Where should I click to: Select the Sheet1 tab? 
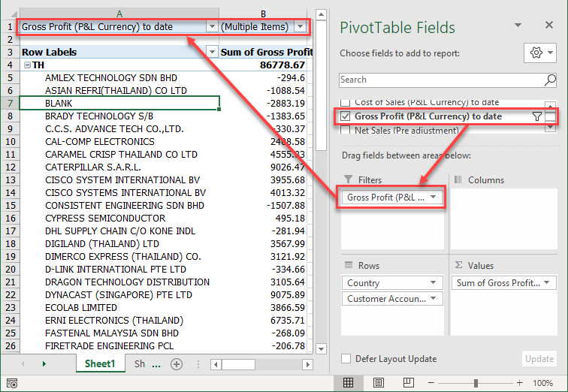(x=99, y=364)
